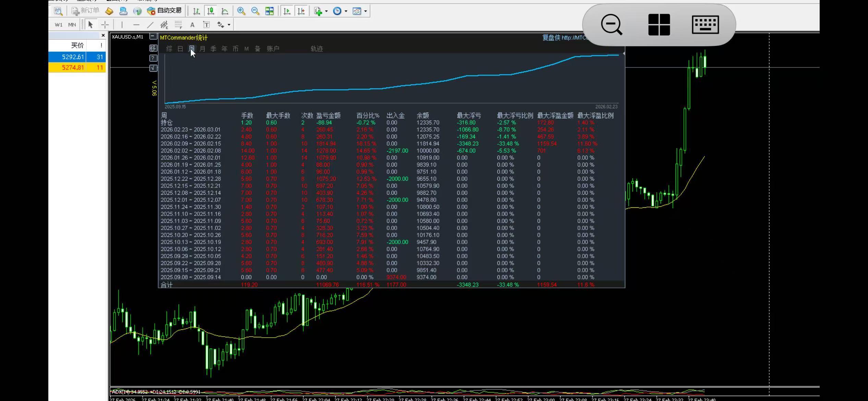Toggle chart auto scroll
The width and height of the screenshot is (868, 401).
(287, 11)
